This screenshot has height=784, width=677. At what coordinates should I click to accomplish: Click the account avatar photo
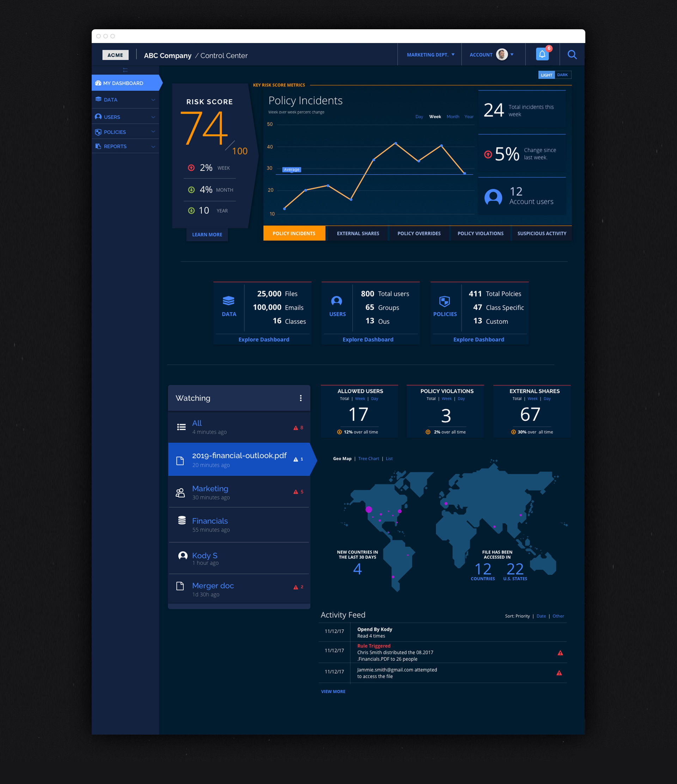[501, 54]
